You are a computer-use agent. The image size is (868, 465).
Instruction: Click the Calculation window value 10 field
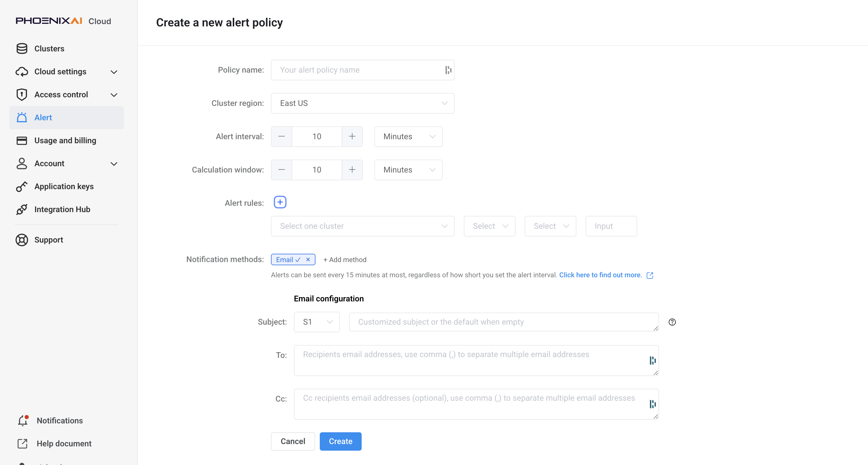coord(317,169)
